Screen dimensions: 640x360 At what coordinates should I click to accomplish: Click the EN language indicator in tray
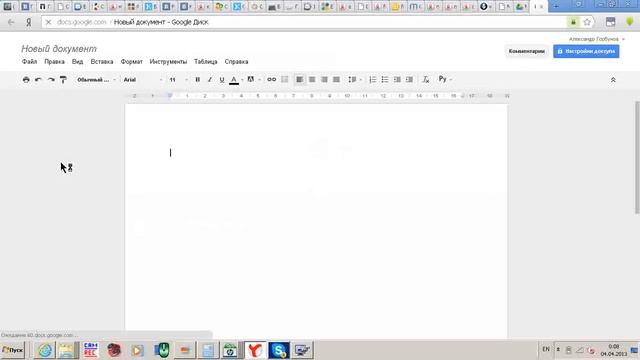pos(546,349)
